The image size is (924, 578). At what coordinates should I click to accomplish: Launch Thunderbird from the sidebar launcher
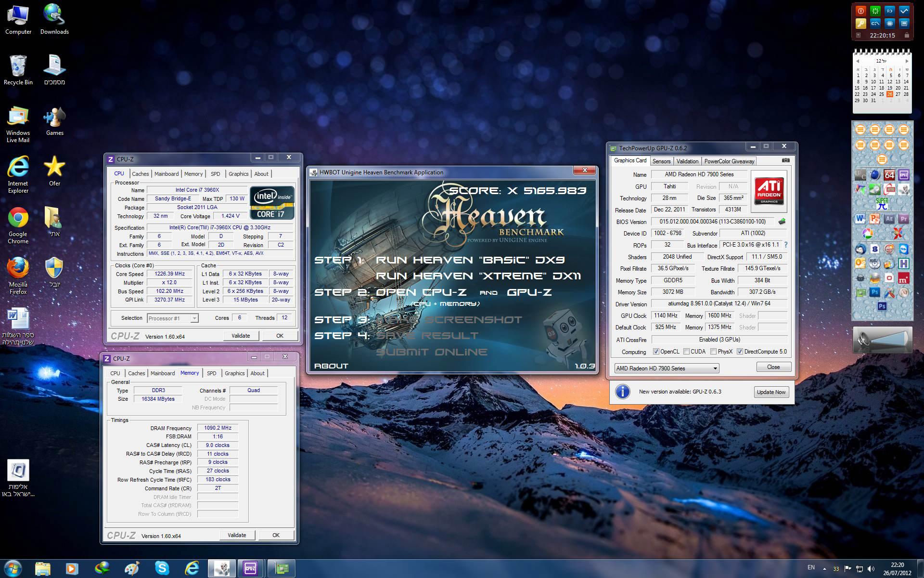(860, 249)
